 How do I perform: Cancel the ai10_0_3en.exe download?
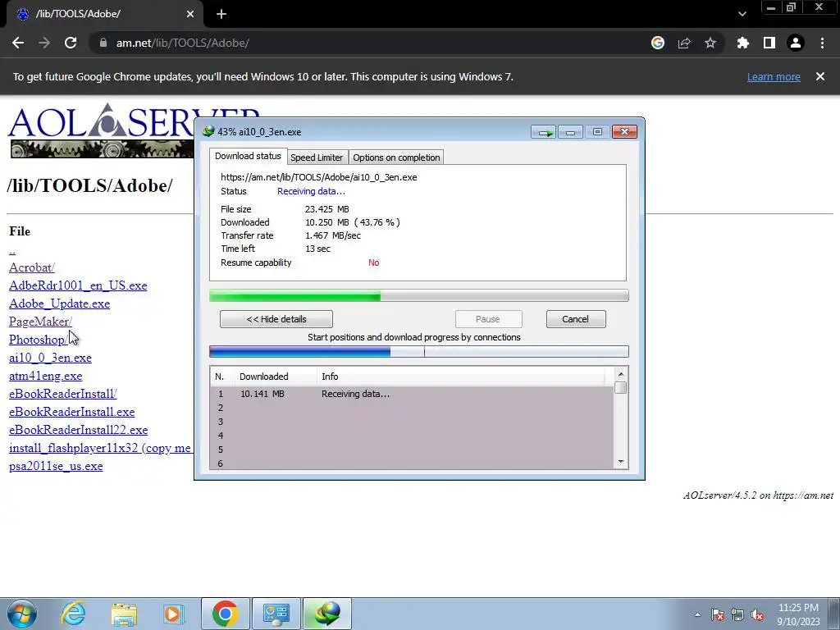575,319
